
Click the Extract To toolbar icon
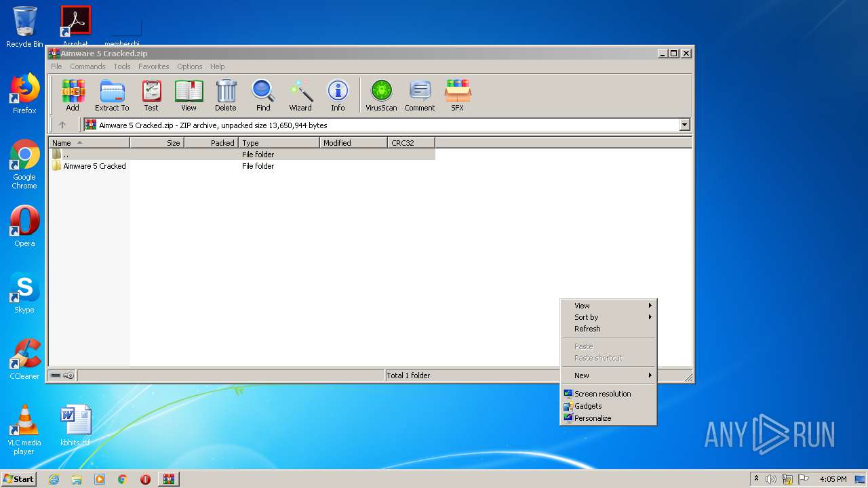(x=112, y=95)
